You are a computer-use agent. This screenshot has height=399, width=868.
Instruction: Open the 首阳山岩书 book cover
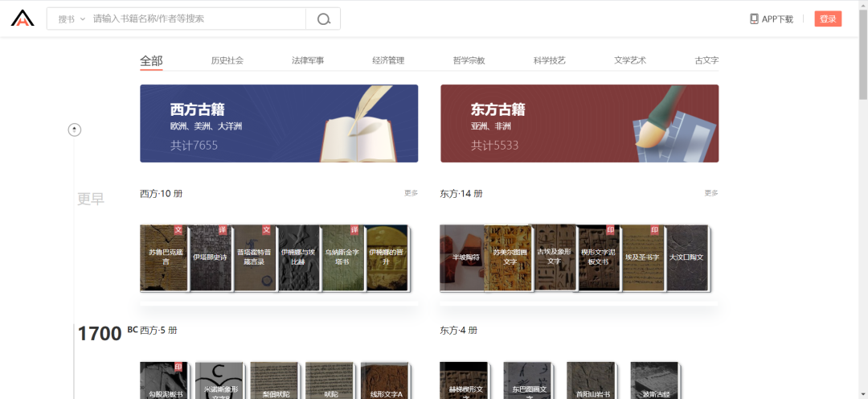tap(590, 380)
